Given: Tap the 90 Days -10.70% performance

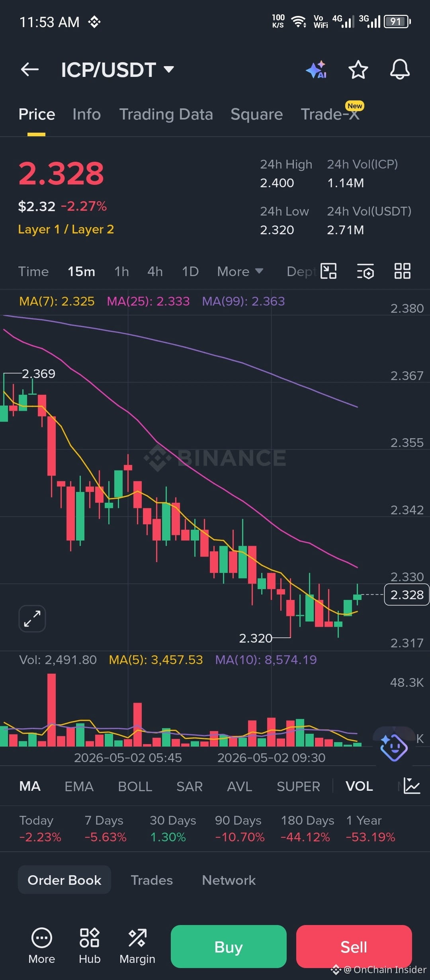Looking at the screenshot, I should [x=240, y=829].
